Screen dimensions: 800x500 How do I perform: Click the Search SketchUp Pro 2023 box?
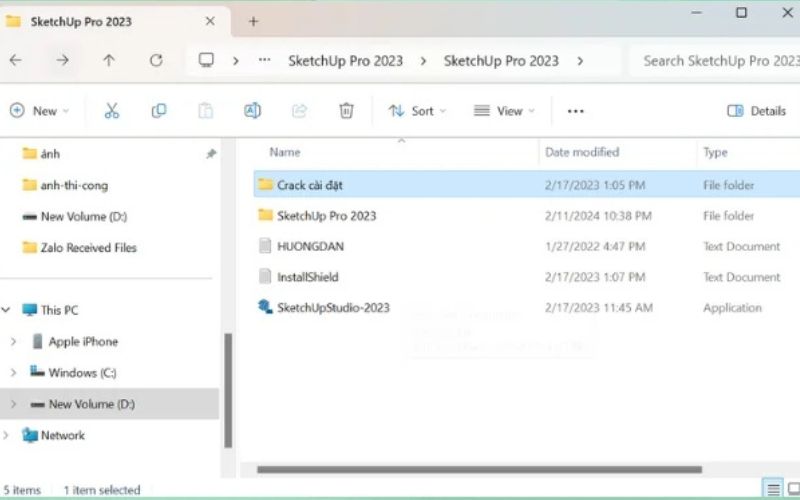pos(715,61)
